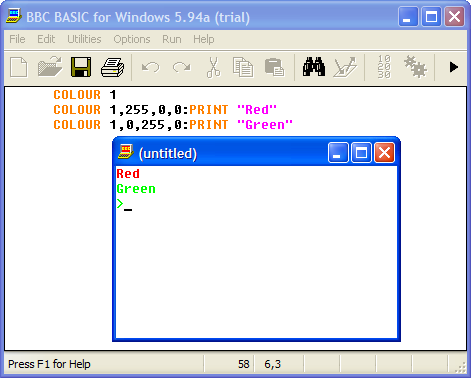Click the "1,255,0,0" colour values
The height and width of the screenshot is (378, 471).
pyautogui.click(x=145, y=110)
